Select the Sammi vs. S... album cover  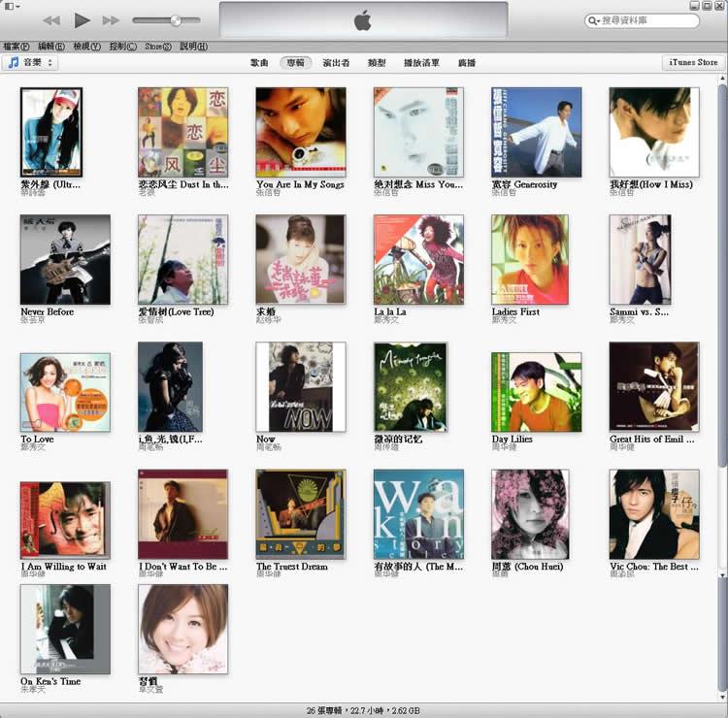coord(641,259)
